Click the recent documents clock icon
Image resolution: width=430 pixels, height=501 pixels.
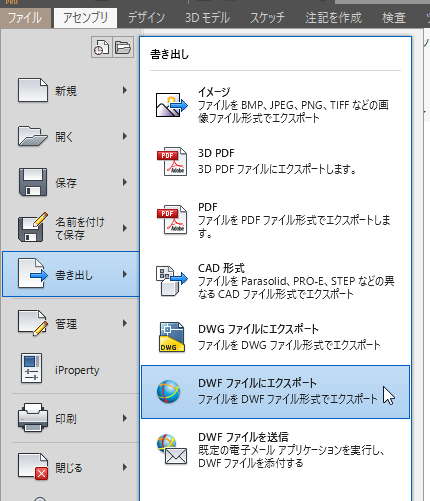(101, 47)
